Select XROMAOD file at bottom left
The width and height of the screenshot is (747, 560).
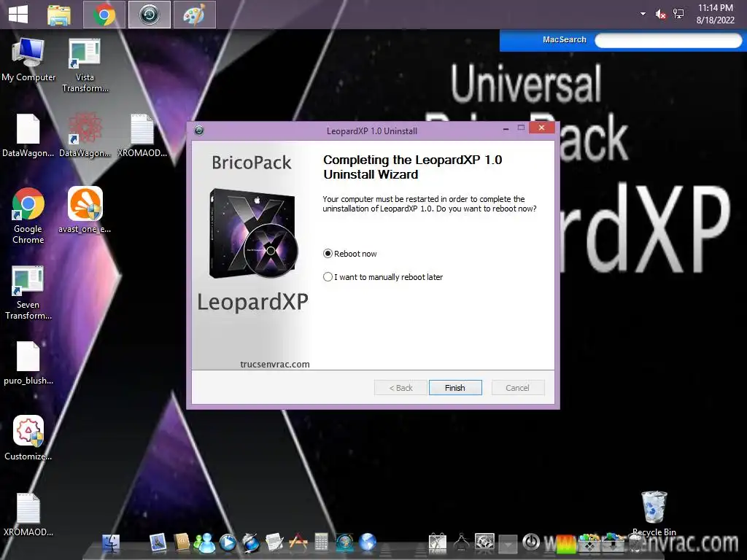pyautogui.click(x=28, y=514)
